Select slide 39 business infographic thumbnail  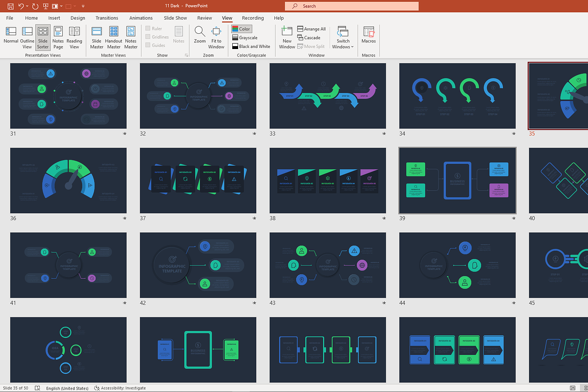pyautogui.click(x=457, y=180)
